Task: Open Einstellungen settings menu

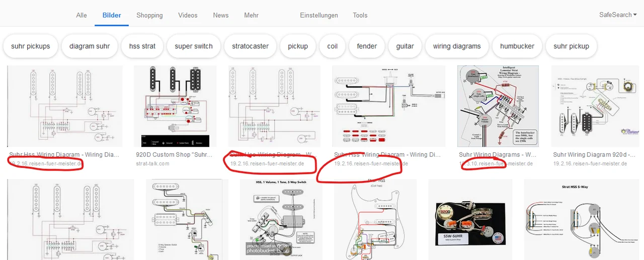Action: [319, 15]
